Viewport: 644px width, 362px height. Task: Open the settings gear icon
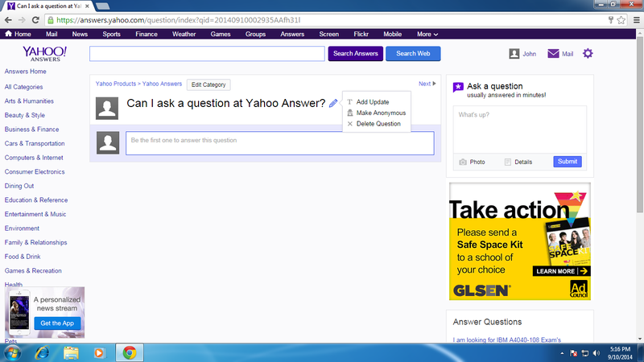(x=588, y=53)
